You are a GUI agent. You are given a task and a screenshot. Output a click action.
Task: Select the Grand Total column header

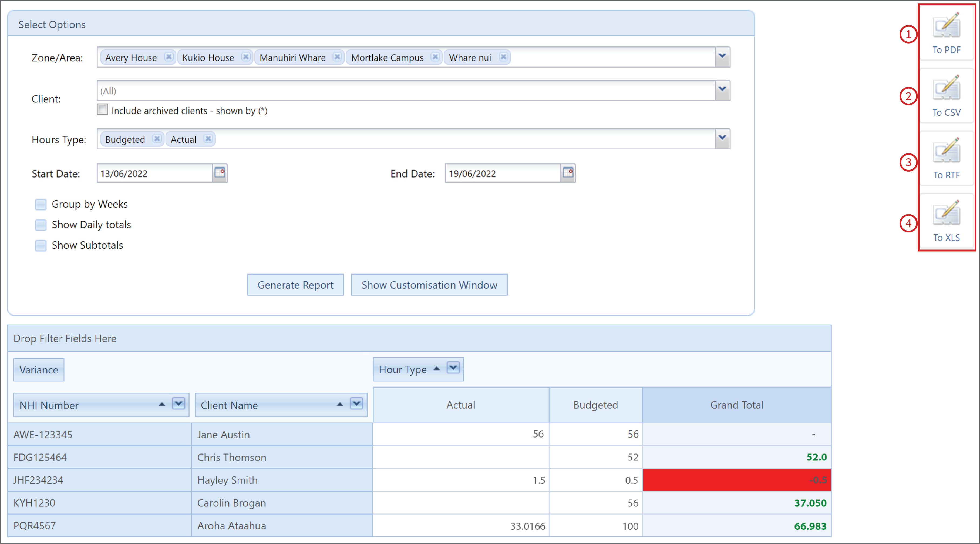tap(736, 404)
